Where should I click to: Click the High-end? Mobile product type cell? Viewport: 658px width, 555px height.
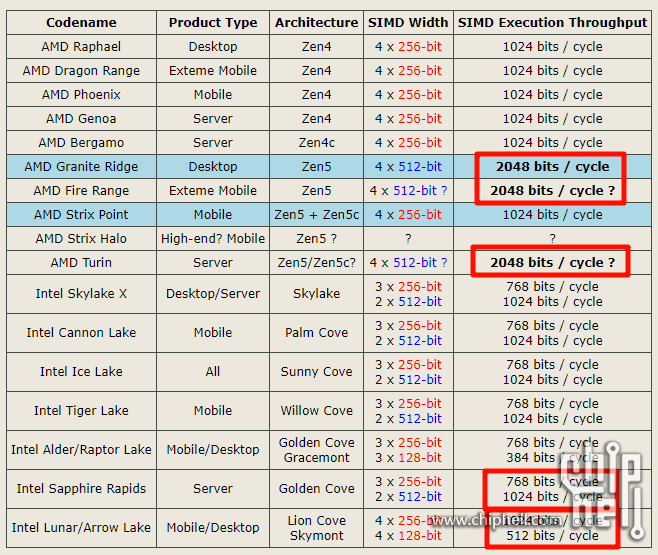(213, 238)
